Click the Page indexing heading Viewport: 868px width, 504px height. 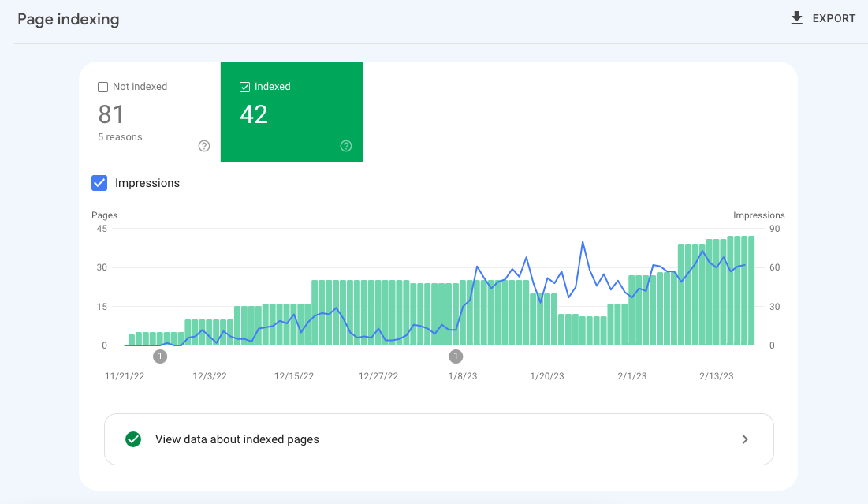tap(69, 20)
